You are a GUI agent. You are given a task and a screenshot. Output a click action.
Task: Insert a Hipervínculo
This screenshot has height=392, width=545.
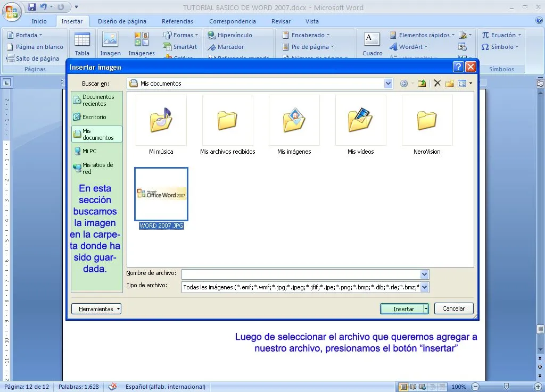(x=230, y=35)
